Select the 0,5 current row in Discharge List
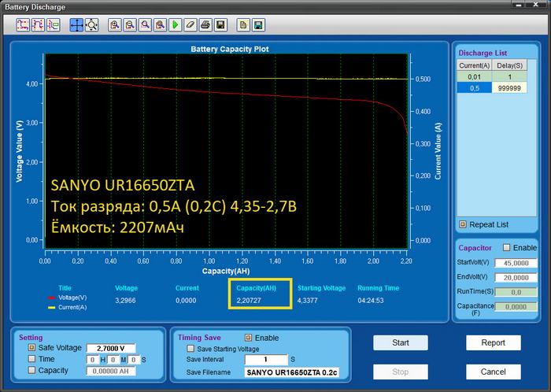The width and height of the screenshot is (551, 392). (x=475, y=88)
